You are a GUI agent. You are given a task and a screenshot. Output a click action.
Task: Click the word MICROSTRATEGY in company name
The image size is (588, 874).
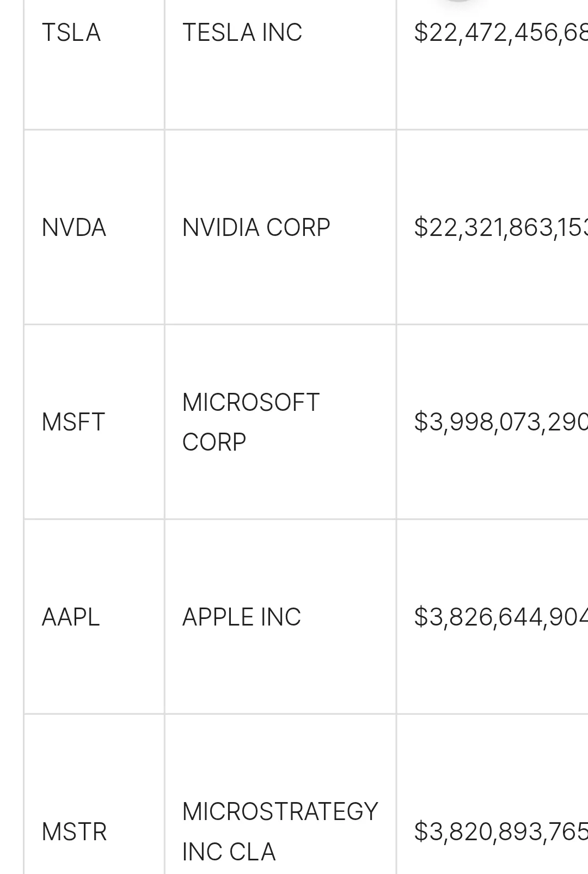tap(280, 812)
